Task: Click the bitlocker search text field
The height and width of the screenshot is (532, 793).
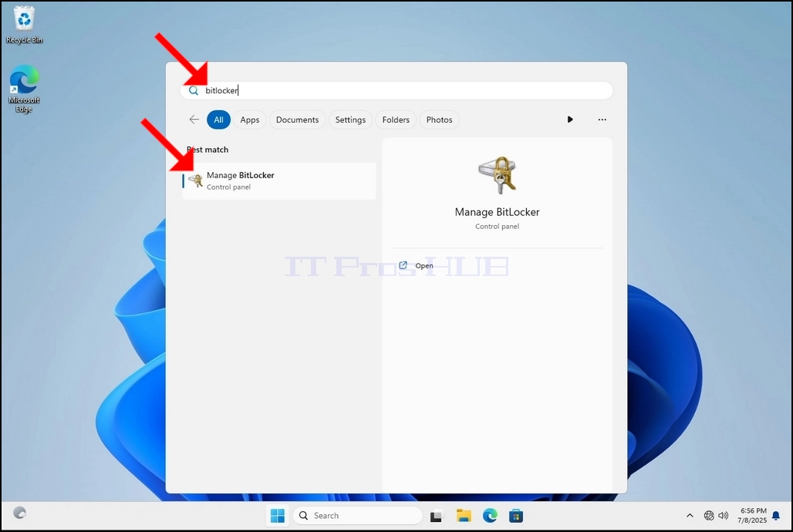Action: (x=396, y=90)
